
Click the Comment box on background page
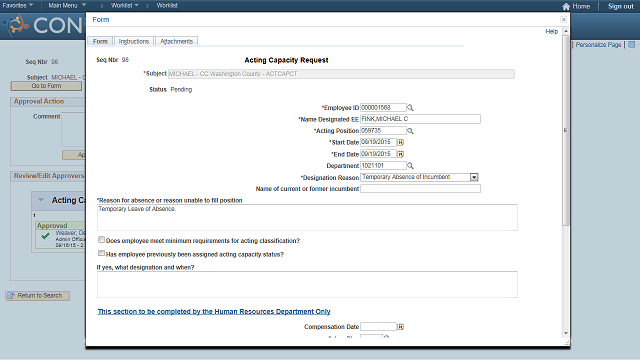[x=73, y=129]
